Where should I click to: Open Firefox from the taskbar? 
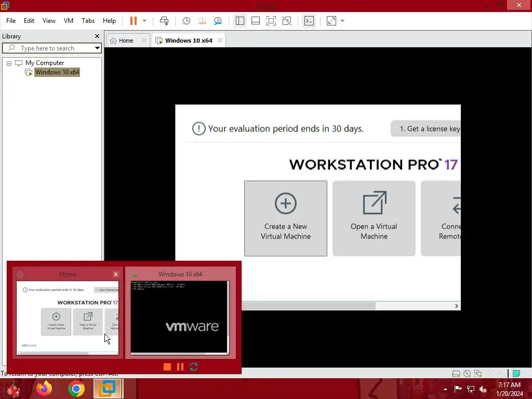45,389
